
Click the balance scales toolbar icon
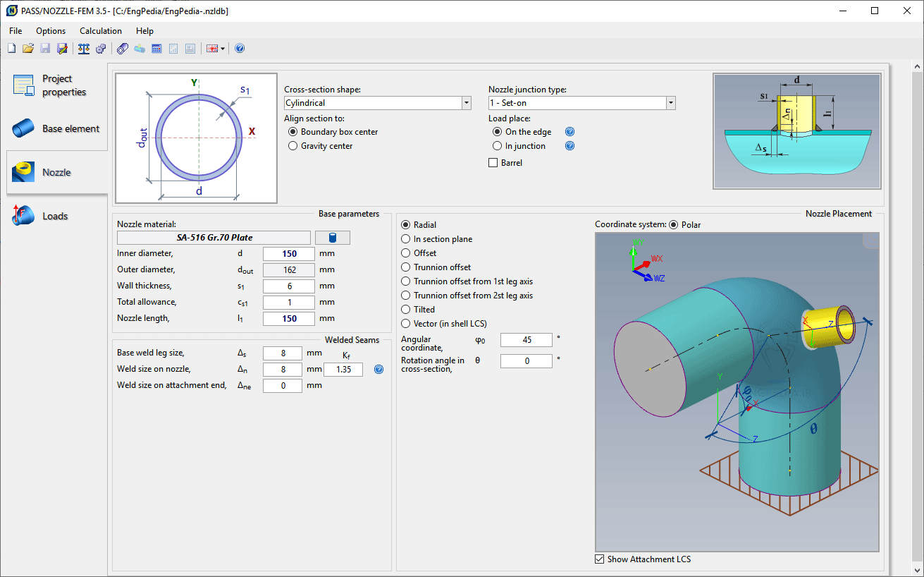click(84, 49)
